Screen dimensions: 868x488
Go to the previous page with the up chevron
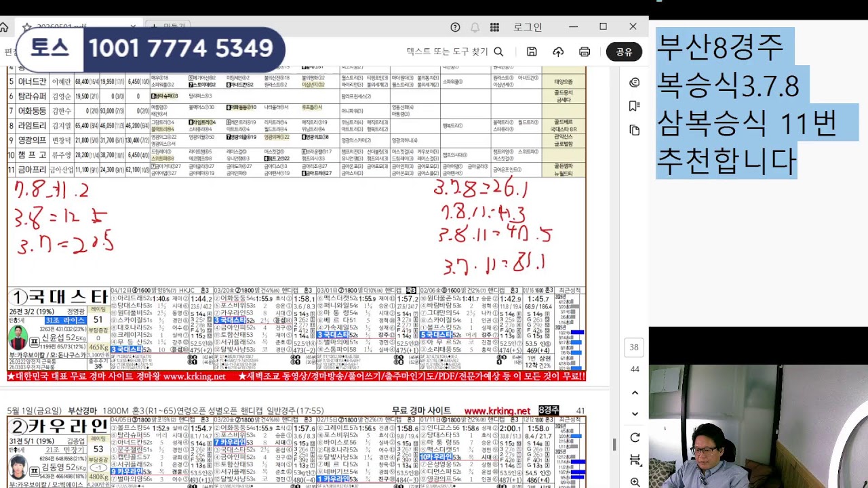[635, 392]
